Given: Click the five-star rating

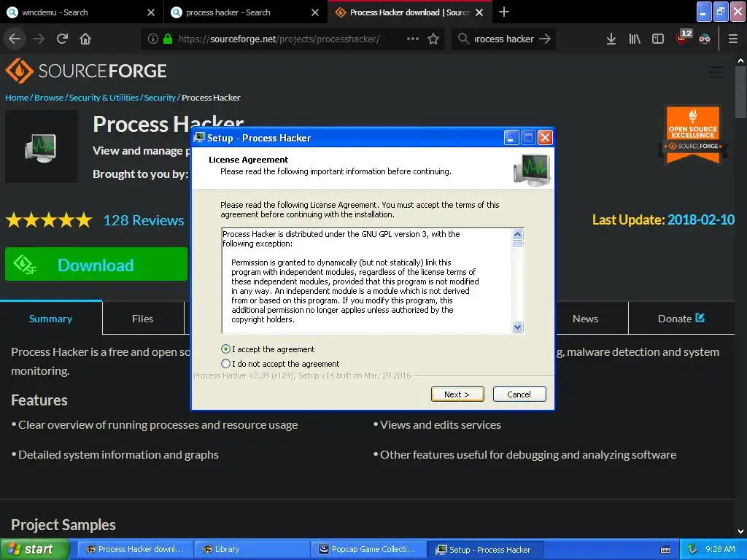Looking at the screenshot, I should coord(49,220).
